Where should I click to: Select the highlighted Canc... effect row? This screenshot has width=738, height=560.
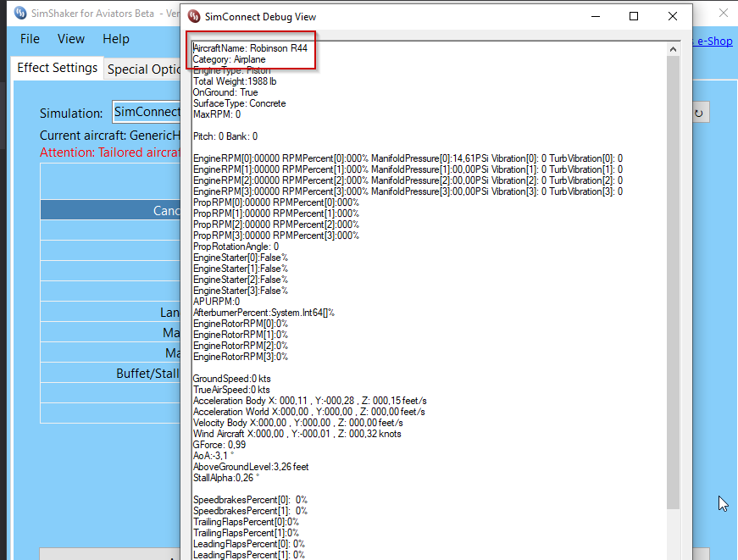point(111,210)
